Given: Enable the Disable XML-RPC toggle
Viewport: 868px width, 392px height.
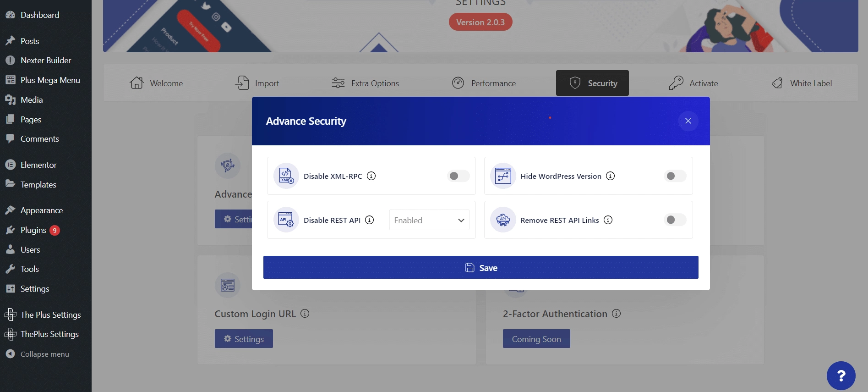Looking at the screenshot, I should pyautogui.click(x=458, y=176).
